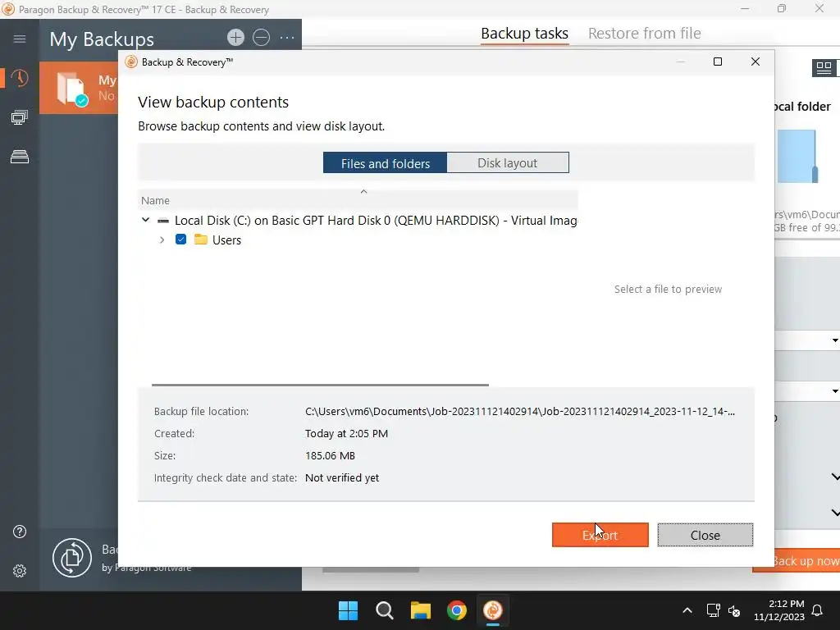Show hidden system tray icons

coord(687,610)
